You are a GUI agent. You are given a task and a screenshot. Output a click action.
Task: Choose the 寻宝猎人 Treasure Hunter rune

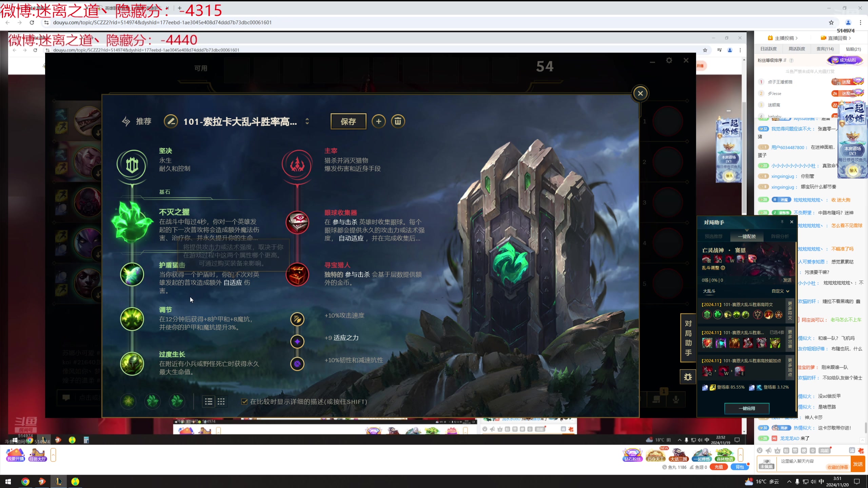pyautogui.click(x=297, y=274)
